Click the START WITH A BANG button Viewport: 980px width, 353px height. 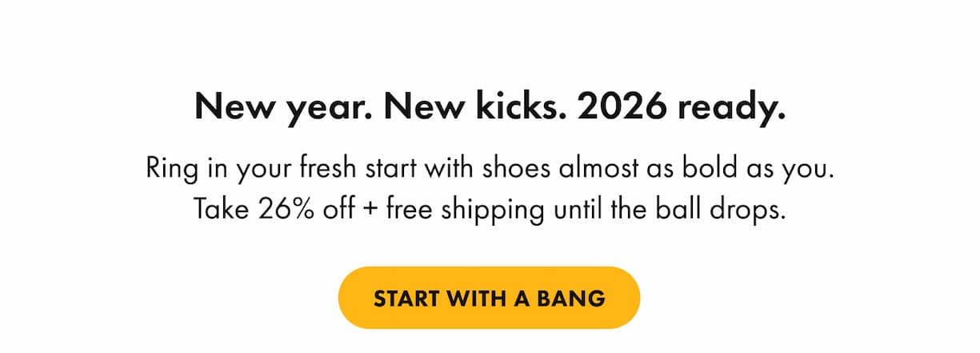(489, 299)
